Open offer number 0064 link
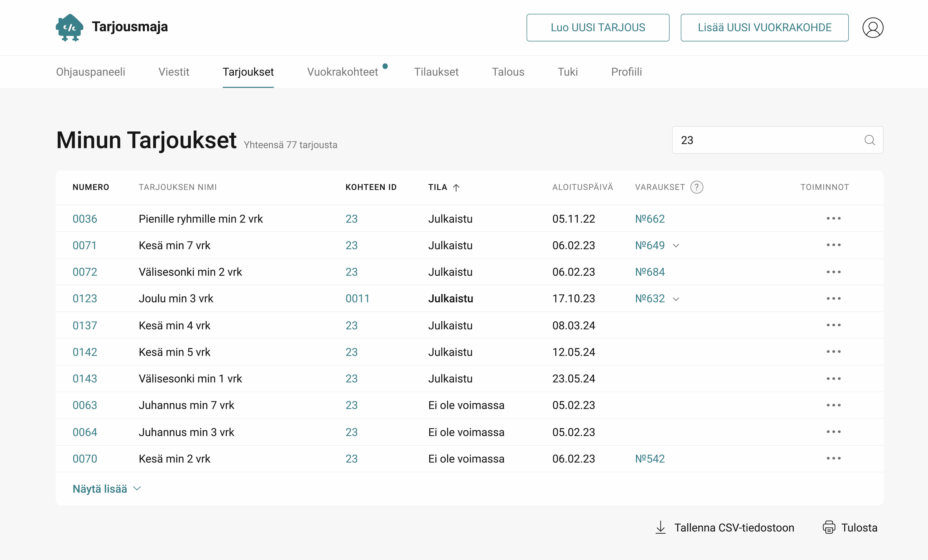Viewport: 928px width, 560px height. [85, 432]
